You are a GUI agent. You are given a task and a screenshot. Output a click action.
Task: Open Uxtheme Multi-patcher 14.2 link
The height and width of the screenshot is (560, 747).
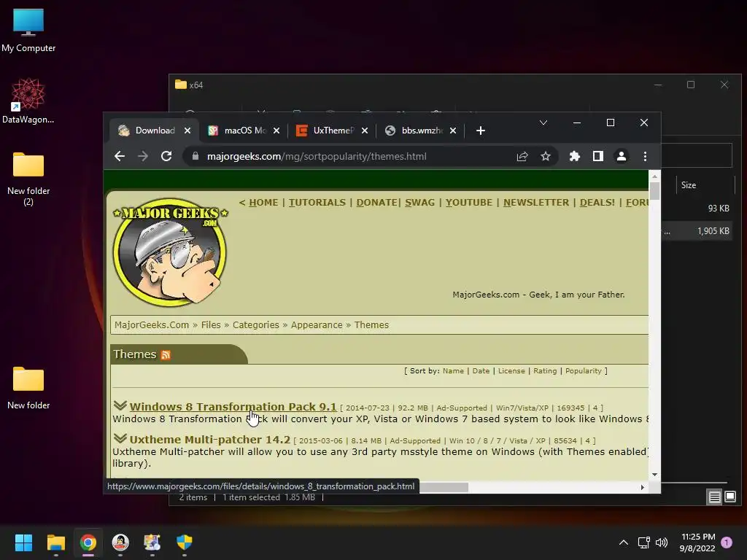209,440
